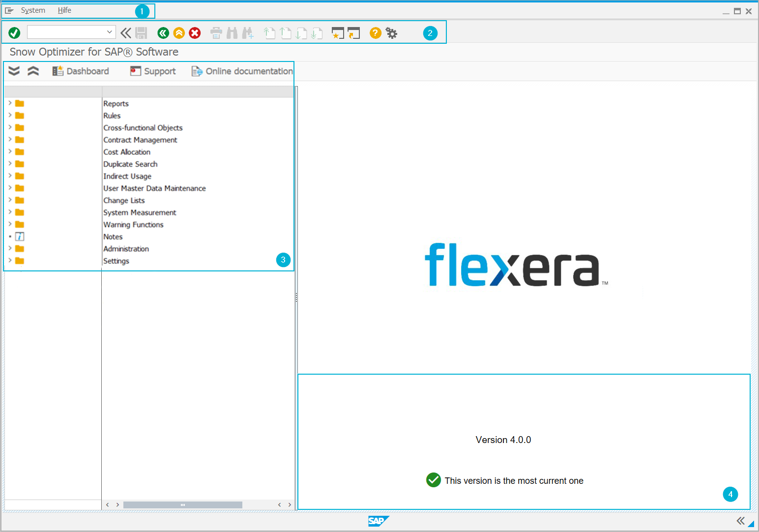Open the customize layout gear icon
The image size is (759, 532).
391,33
